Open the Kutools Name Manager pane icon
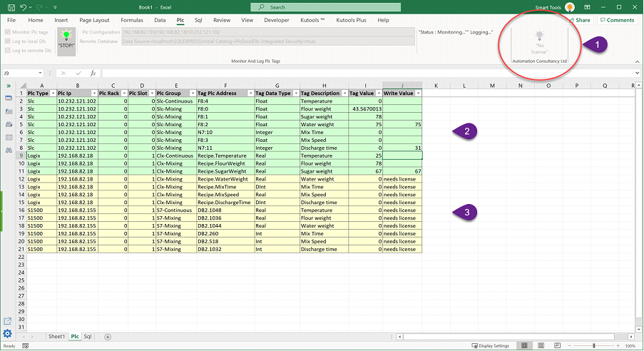 tap(9, 125)
